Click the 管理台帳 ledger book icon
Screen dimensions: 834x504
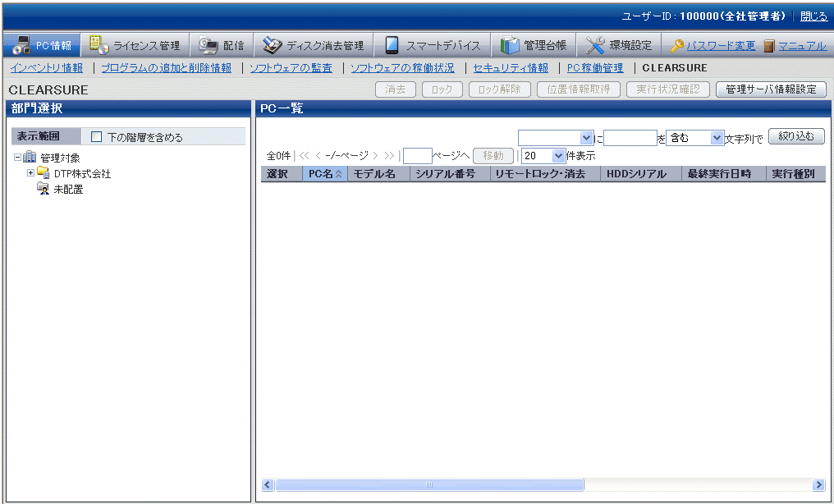coord(510,46)
